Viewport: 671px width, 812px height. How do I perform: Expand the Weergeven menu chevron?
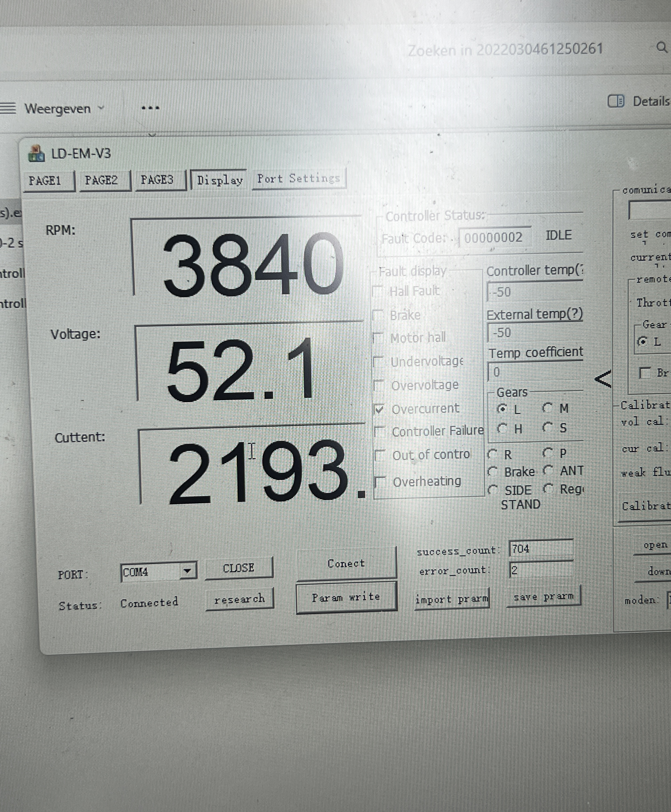[x=101, y=108]
